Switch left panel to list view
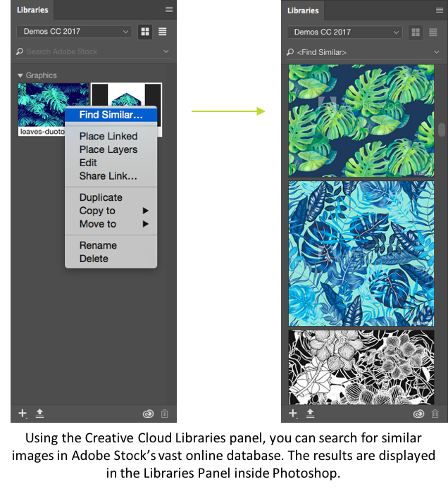448x491 pixels. [163, 32]
